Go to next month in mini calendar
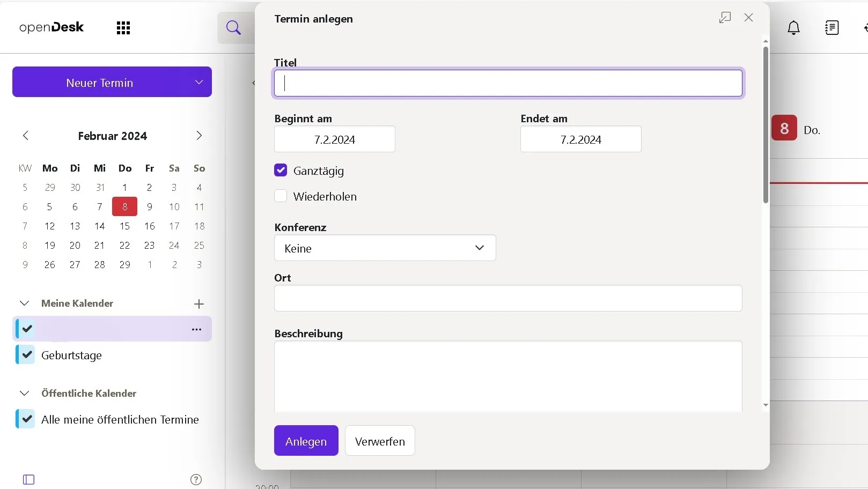 click(199, 136)
